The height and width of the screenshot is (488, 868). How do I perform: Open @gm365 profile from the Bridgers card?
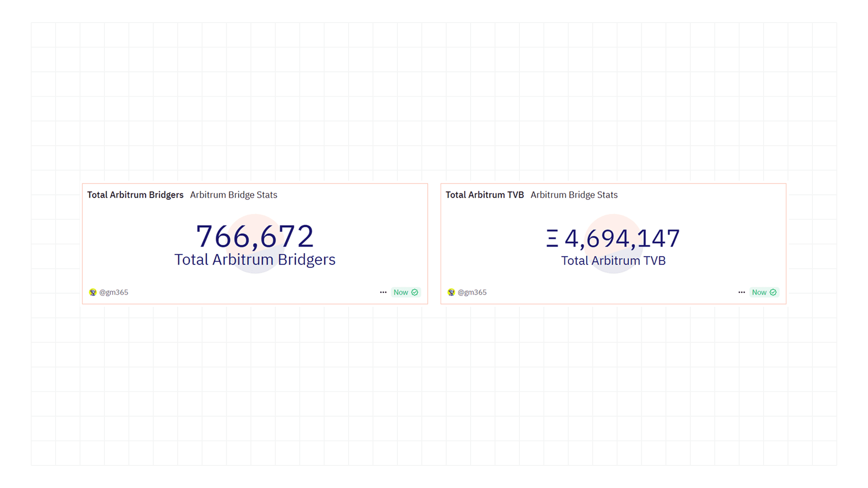click(114, 292)
